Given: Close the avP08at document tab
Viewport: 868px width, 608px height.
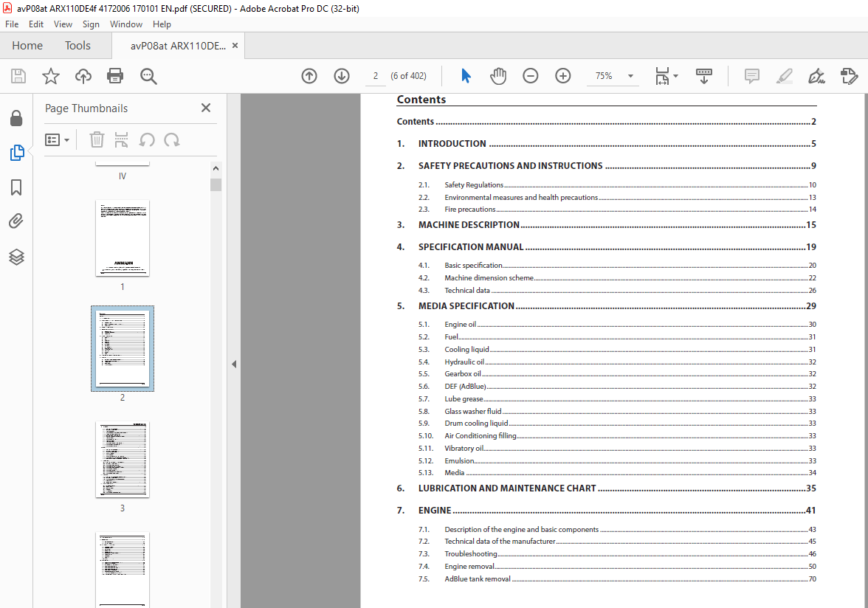Looking at the screenshot, I should click(235, 45).
